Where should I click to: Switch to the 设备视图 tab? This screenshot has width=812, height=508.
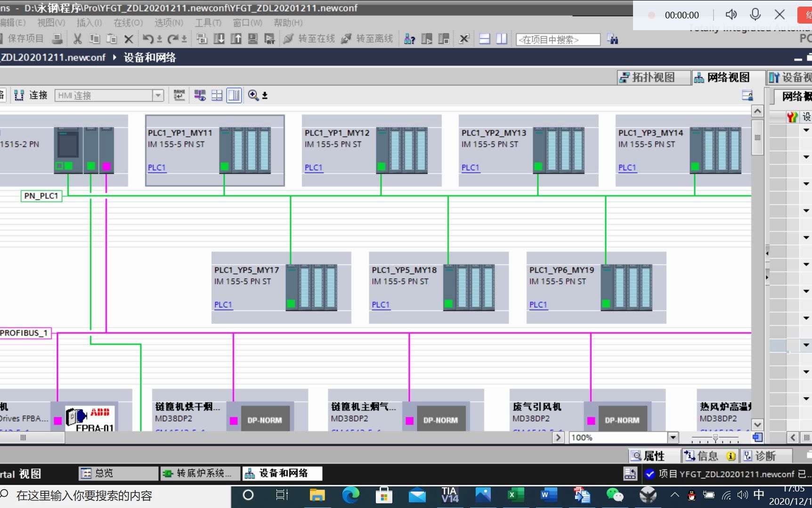point(790,77)
